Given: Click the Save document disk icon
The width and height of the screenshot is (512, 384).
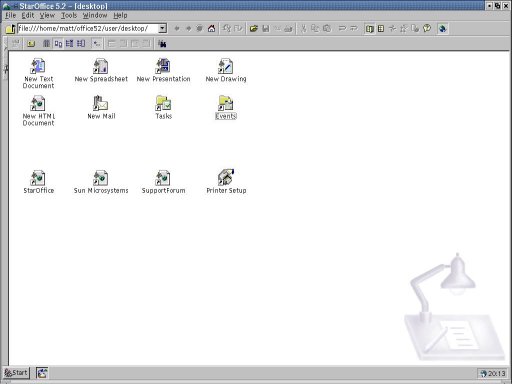Looking at the screenshot, I should pyautogui.click(x=265, y=29).
